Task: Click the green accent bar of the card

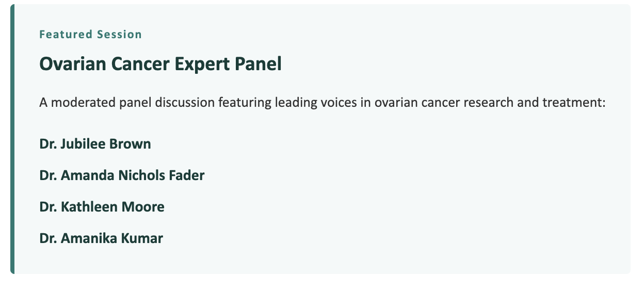Action: (x=12, y=139)
